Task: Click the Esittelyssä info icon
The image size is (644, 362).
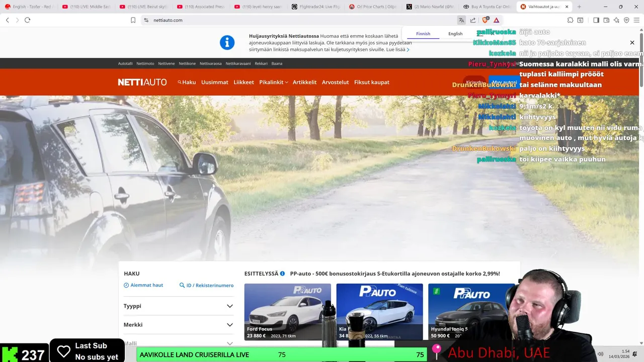Action: click(x=282, y=274)
